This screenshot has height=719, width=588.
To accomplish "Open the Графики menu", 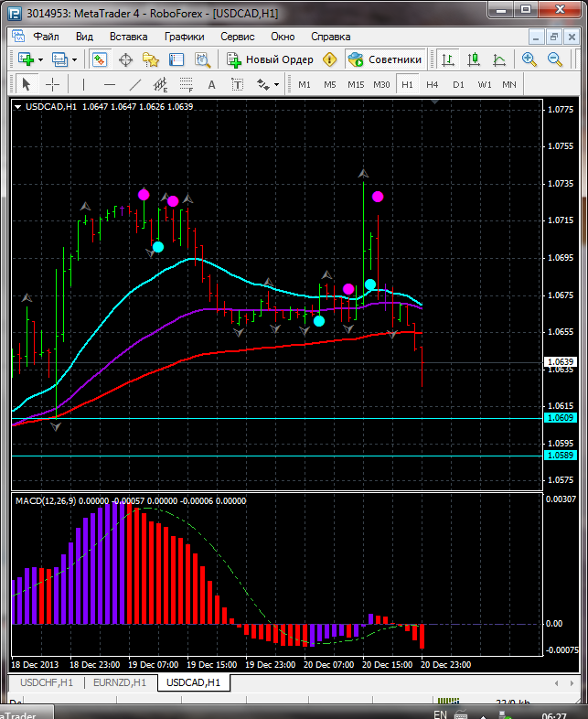I will click(x=184, y=37).
